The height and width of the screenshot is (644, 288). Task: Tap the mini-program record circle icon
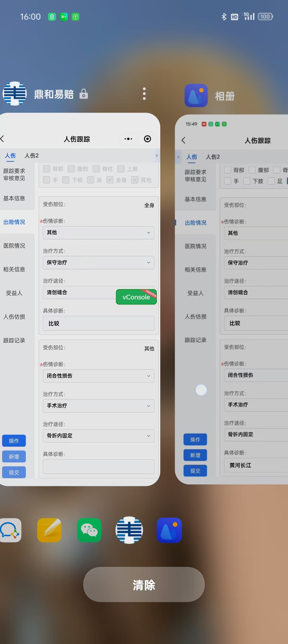coord(147,139)
